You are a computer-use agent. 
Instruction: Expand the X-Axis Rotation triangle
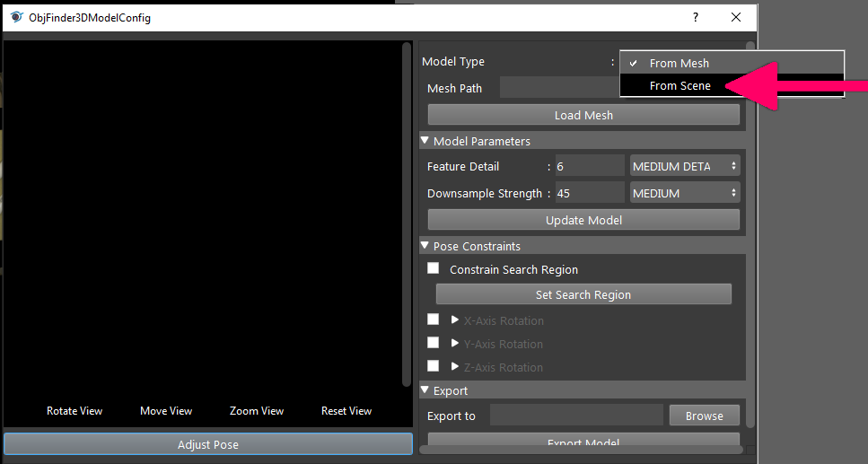(455, 320)
